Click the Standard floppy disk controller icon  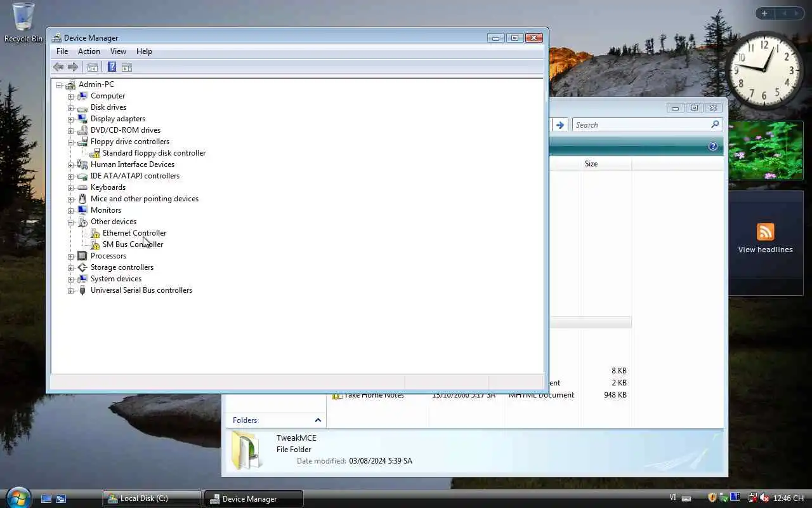point(95,153)
